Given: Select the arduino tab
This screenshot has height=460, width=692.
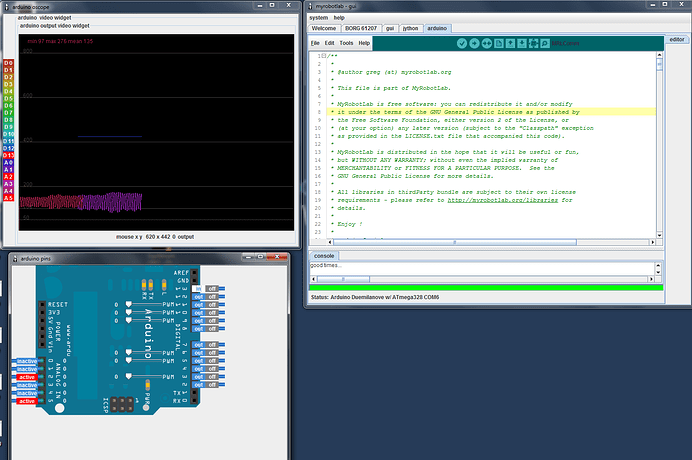Looking at the screenshot, I should coord(437,28).
